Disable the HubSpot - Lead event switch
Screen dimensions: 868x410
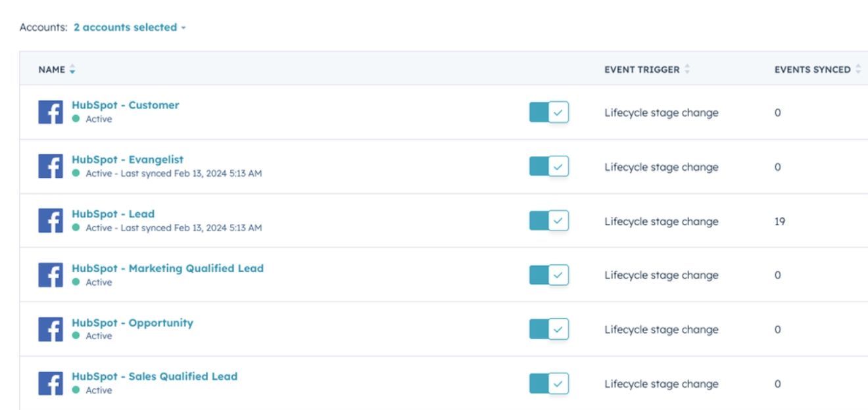tap(549, 221)
